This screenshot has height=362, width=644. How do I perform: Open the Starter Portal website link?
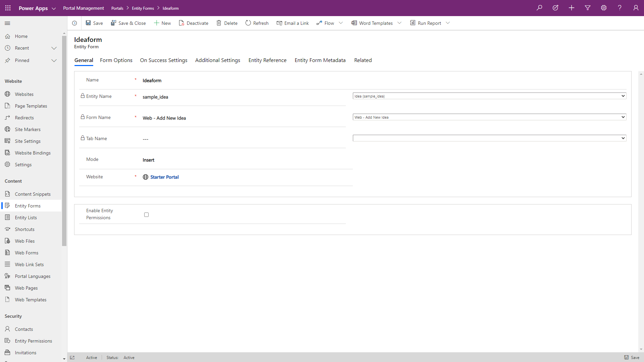pyautogui.click(x=164, y=177)
